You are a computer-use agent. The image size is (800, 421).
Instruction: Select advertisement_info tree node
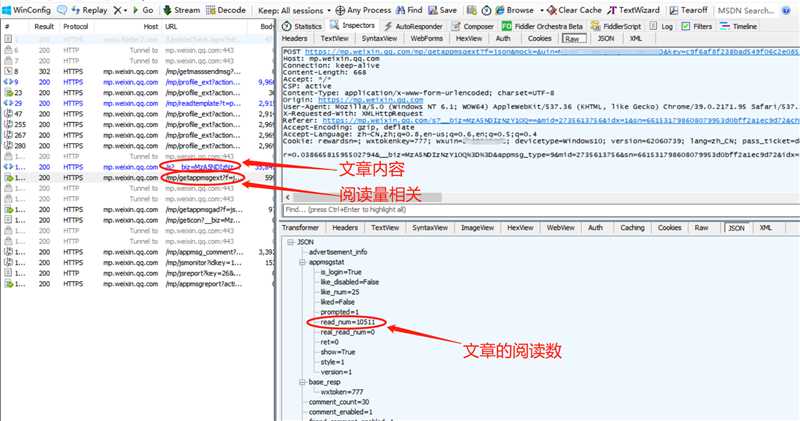click(338, 252)
